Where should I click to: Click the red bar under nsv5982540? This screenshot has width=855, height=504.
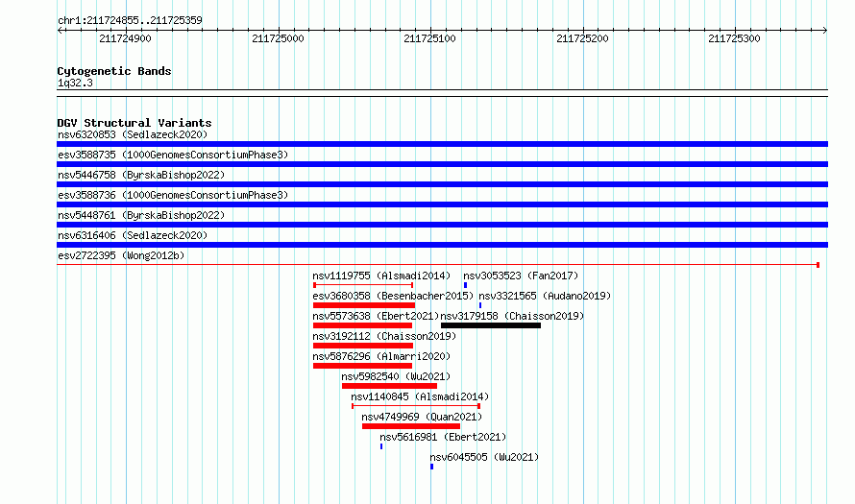389,386
